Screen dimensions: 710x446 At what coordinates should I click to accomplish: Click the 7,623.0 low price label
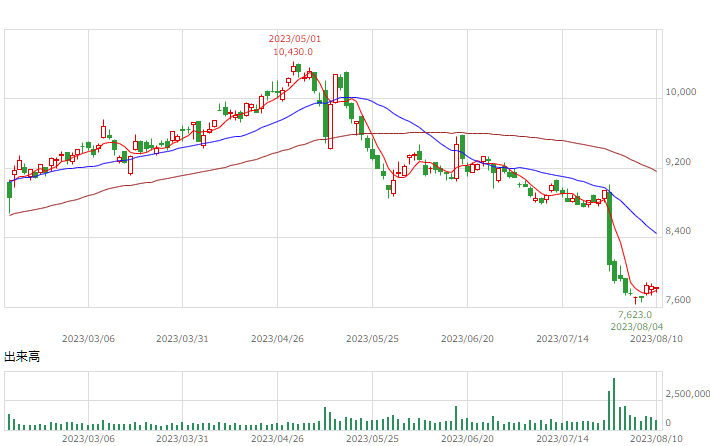click(635, 314)
